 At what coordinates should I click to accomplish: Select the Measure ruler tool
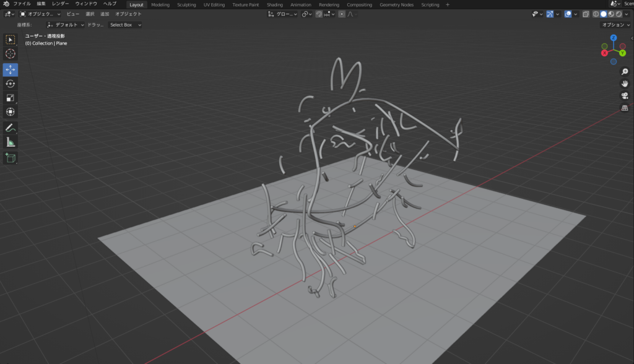tap(11, 142)
